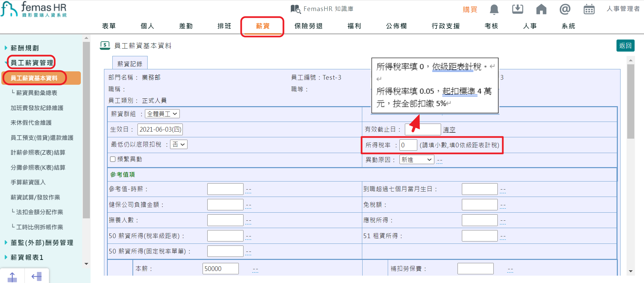
Task: Open the 薪資群組 dropdown
Action: (162, 114)
